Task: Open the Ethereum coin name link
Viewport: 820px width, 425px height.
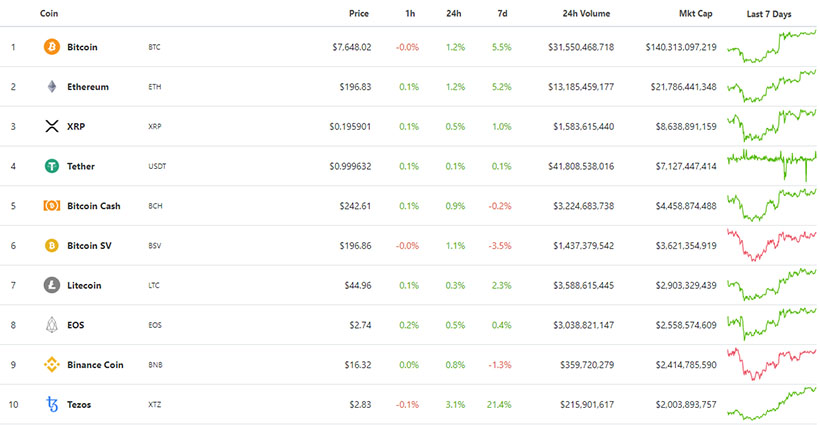Action: pos(88,87)
